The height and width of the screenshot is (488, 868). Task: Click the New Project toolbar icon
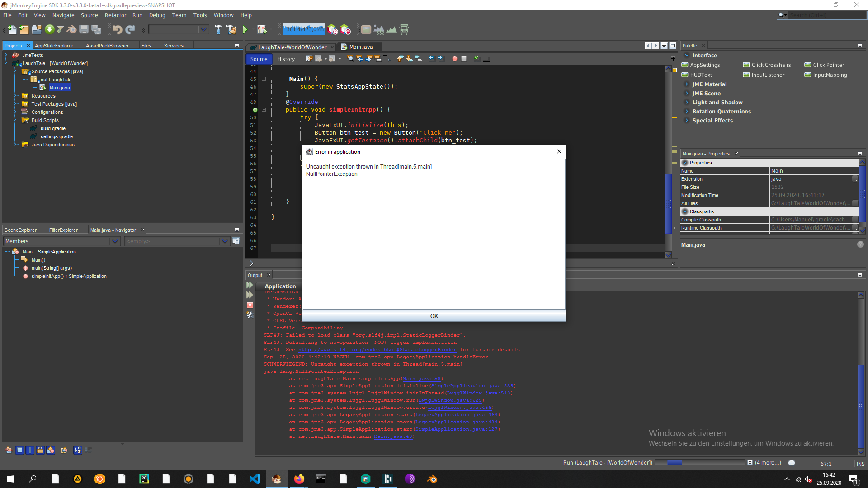click(x=24, y=30)
